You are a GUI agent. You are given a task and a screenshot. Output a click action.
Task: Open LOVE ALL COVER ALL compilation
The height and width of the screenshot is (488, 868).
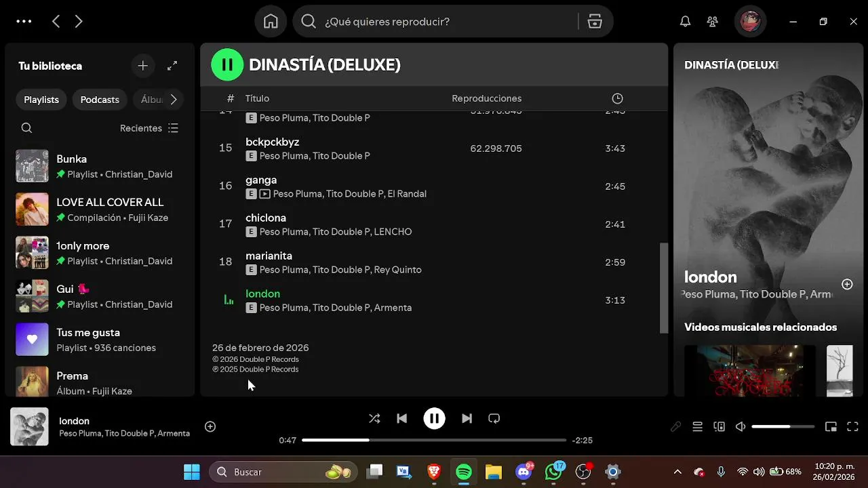pyautogui.click(x=100, y=209)
